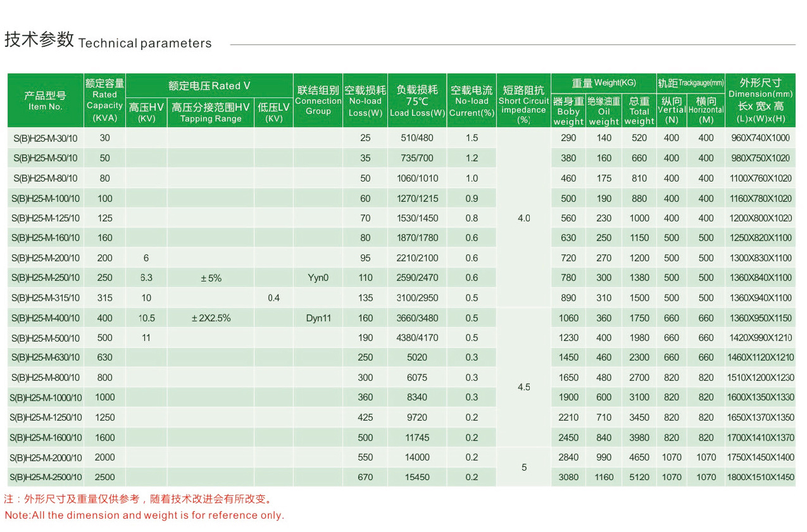This screenshot has width=807, height=532.
Task: Click model S(B)H25-M-500/10
Action: (46, 338)
